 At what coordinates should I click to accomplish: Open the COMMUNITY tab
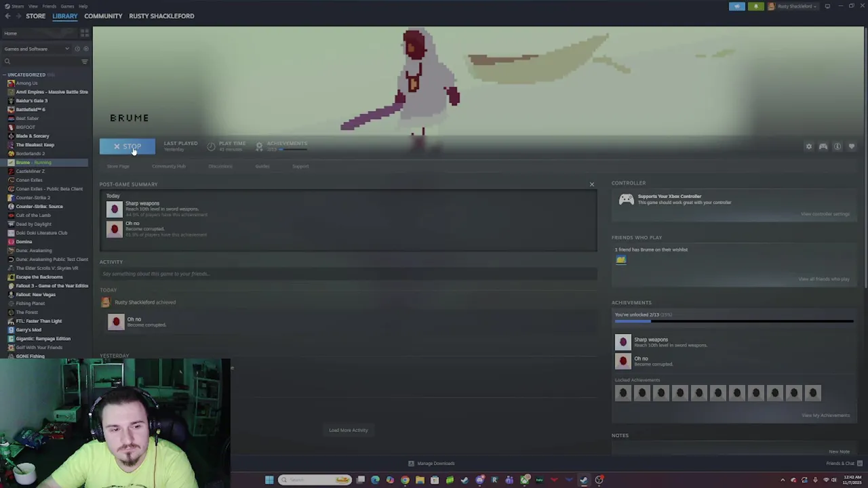[103, 16]
